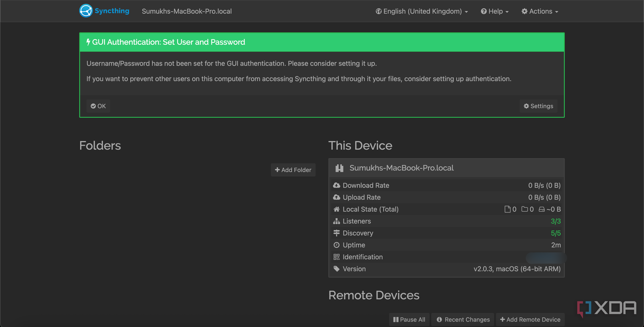Open the Actions dropdown menu
644x327 pixels.
click(540, 11)
